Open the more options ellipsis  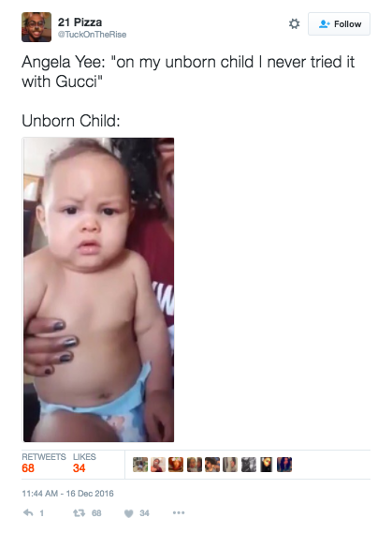click(179, 512)
